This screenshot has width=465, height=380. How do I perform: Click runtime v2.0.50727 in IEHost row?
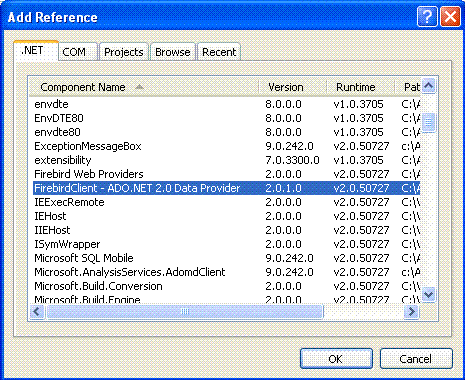(361, 216)
